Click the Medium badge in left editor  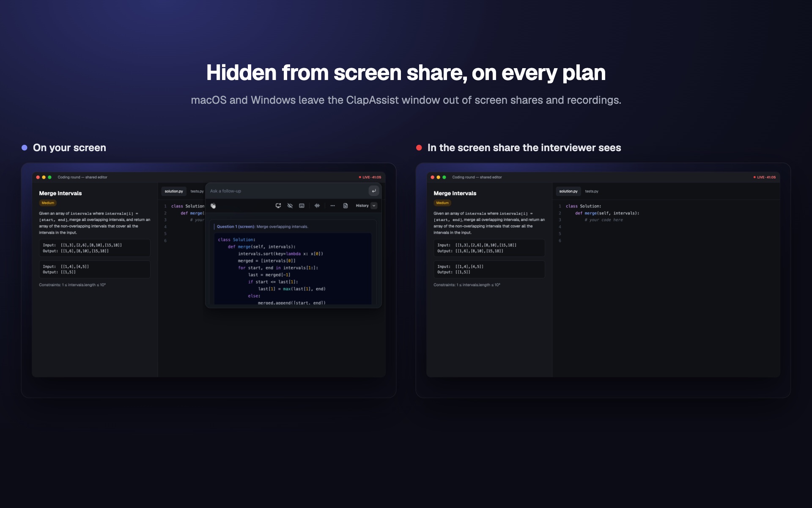(x=48, y=203)
